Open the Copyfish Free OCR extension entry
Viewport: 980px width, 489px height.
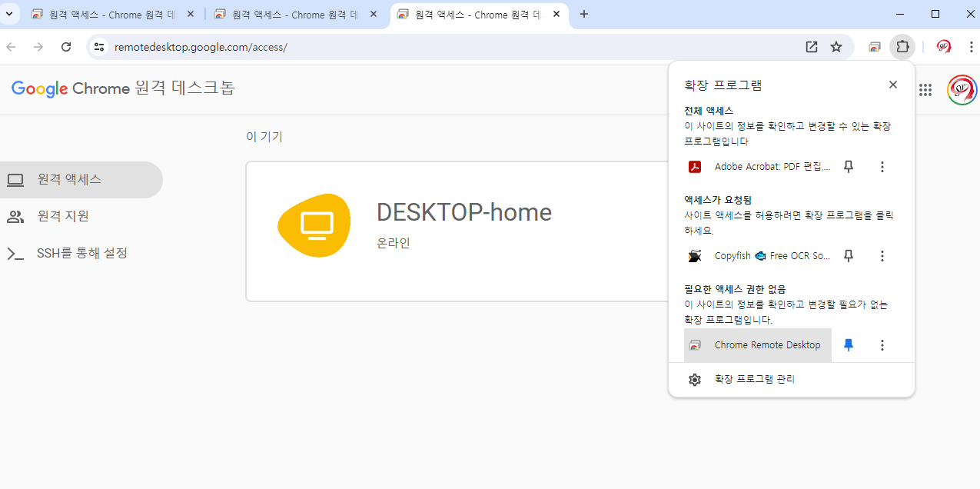(x=758, y=256)
